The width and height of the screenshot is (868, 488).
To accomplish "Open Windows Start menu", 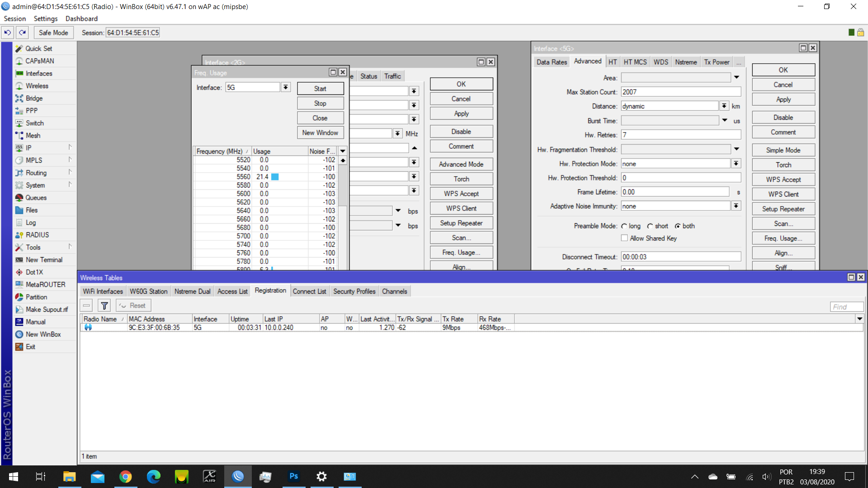I will pyautogui.click(x=14, y=477).
